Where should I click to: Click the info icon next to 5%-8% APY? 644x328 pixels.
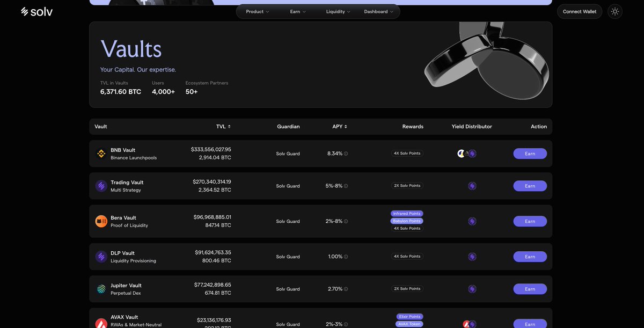tap(346, 186)
